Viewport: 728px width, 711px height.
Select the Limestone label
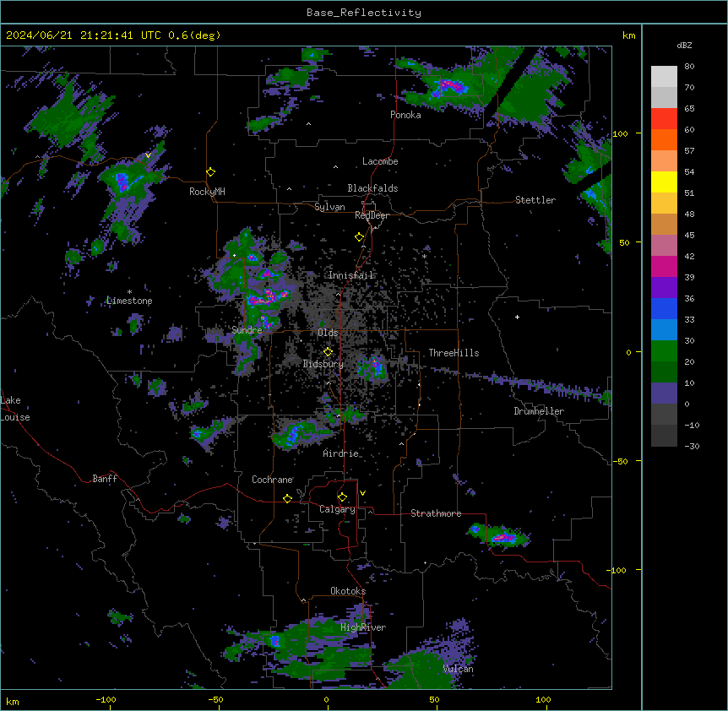tap(129, 301)
